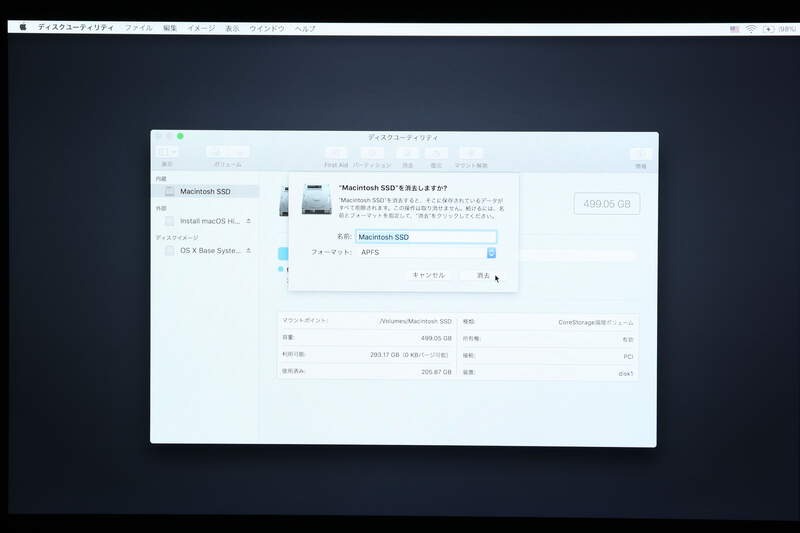Open the 編集 menu

point(170,28)
